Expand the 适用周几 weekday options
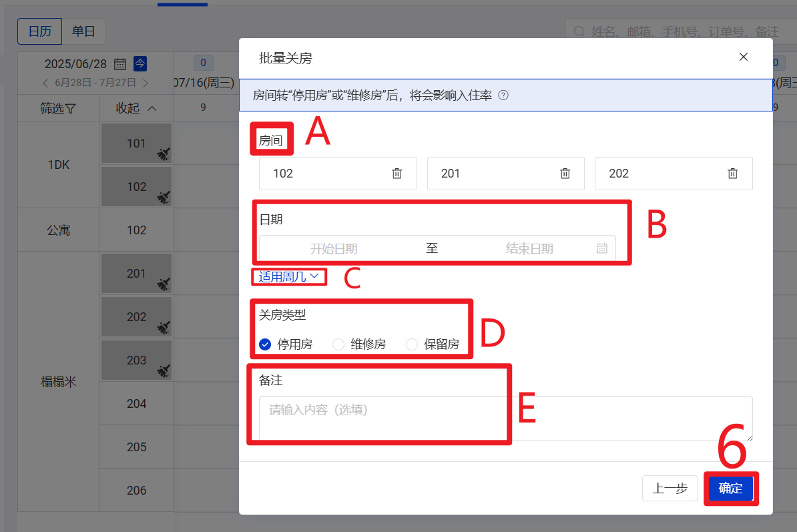This screenshot has width=797, height=532. pos(289,276)
